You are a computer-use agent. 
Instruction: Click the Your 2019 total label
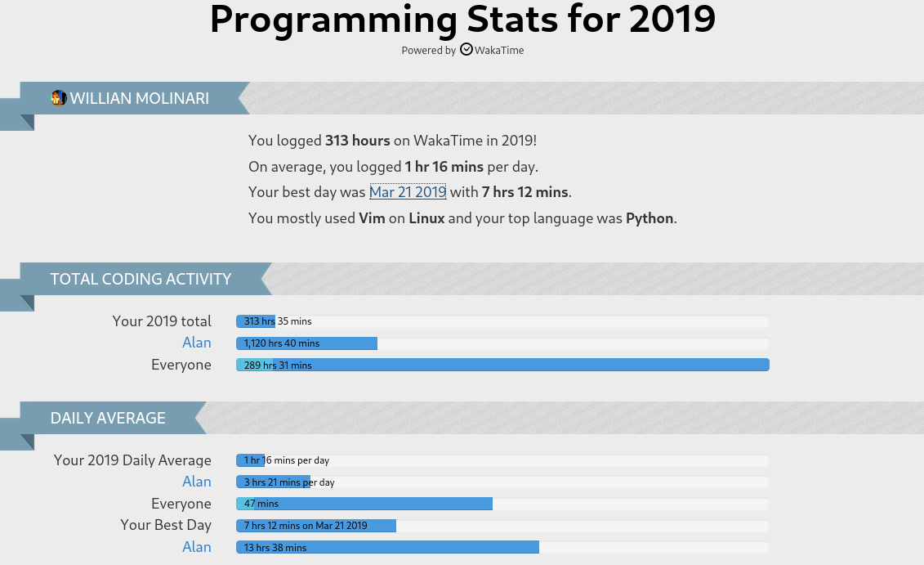pos(162,321)
